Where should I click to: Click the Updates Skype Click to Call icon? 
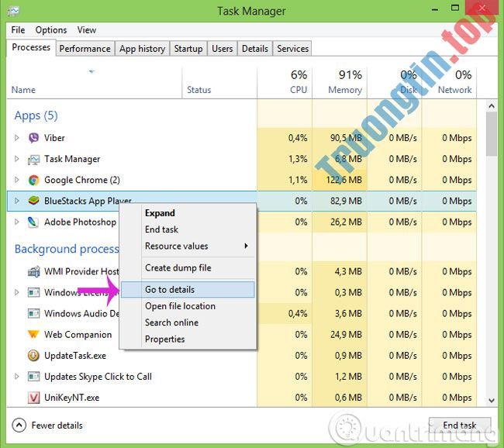coord(33,377)
